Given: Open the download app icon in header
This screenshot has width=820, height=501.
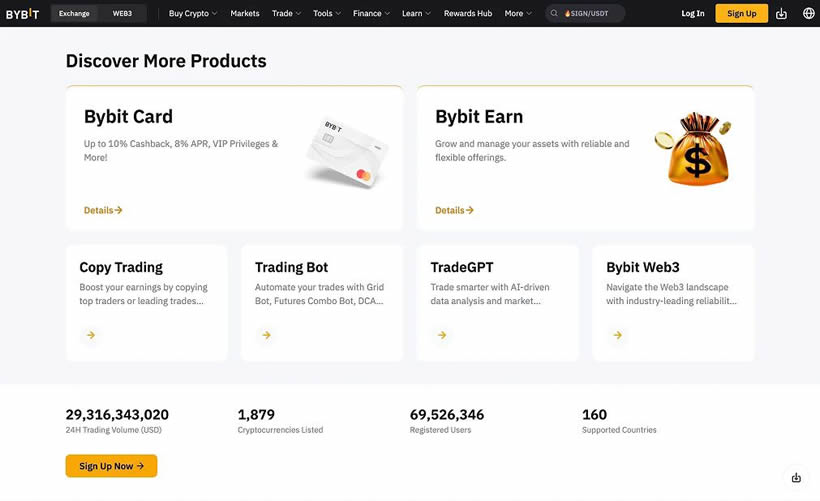Looking at the screenshot, I should (x=781, y=14).
